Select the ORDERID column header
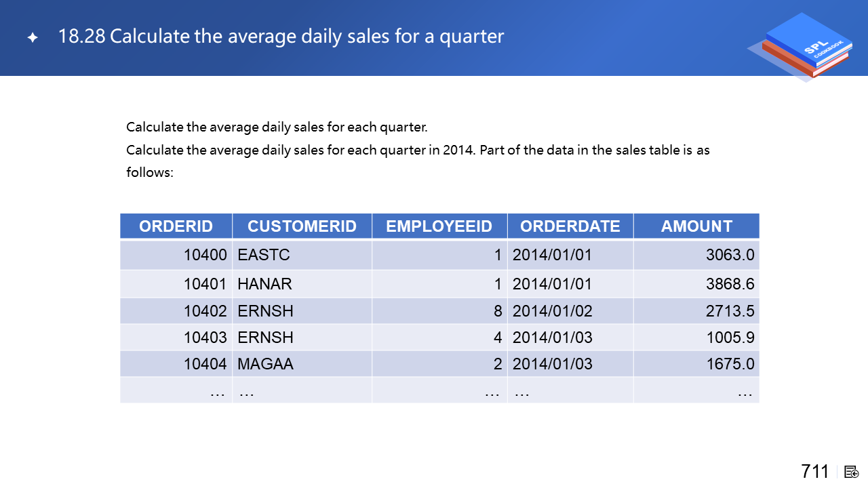The image size is (868, 488). [x=176, y=226]
